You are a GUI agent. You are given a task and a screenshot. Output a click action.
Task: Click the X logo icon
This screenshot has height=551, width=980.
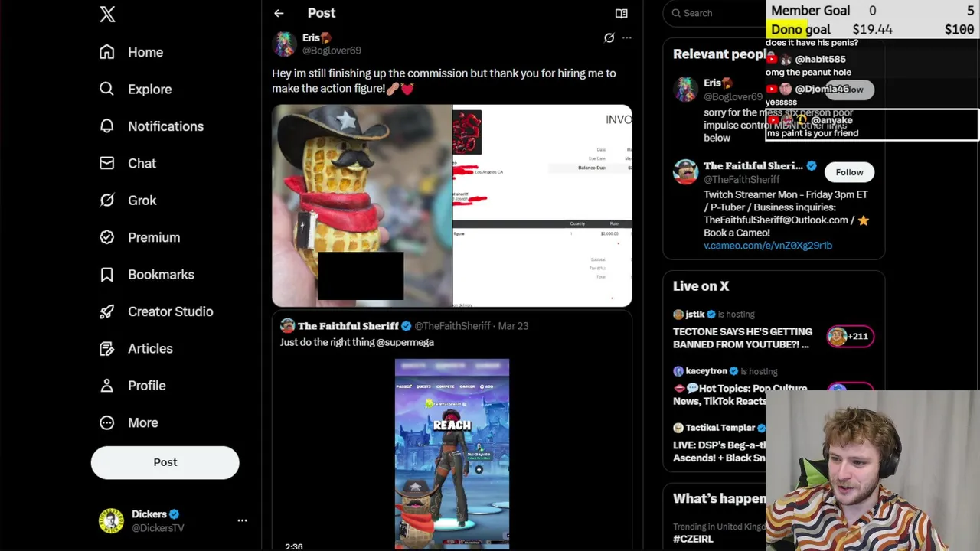pyautogui.click(x=107, y=14)
